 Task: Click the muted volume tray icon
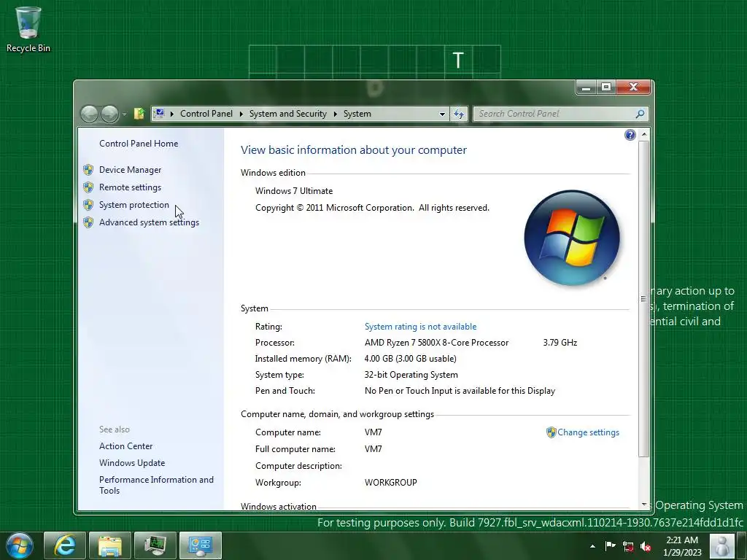[646, 546]
